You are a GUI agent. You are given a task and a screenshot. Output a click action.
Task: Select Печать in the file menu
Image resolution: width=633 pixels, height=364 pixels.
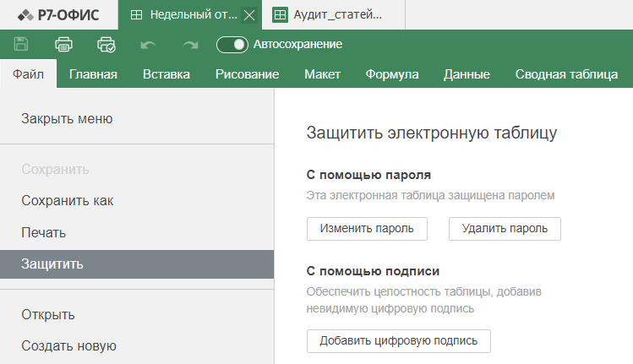tap(44, 232)
